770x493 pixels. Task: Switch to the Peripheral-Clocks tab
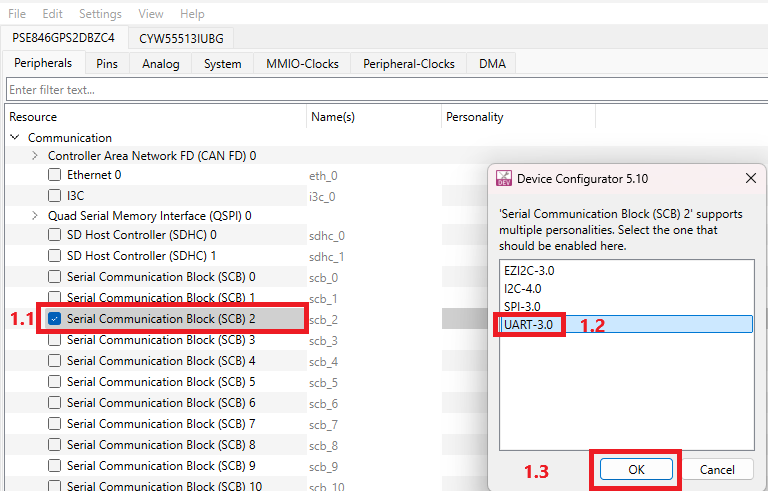408,64
